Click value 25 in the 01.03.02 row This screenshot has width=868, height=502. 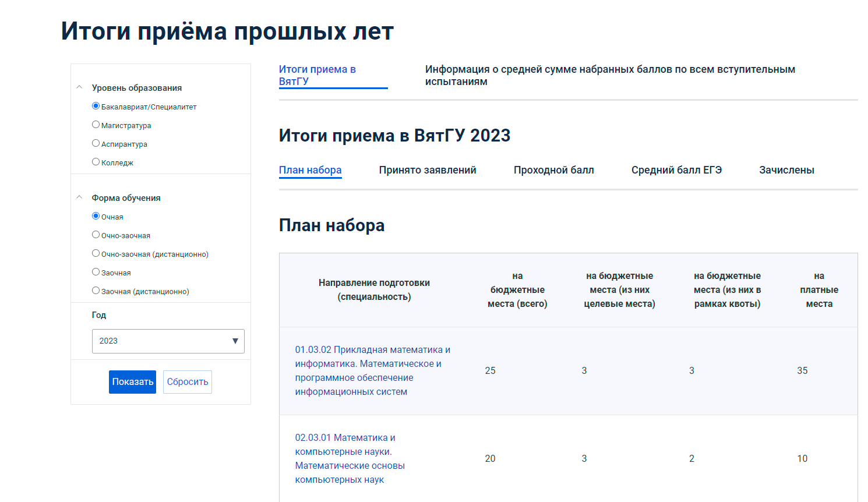[491, 371]
